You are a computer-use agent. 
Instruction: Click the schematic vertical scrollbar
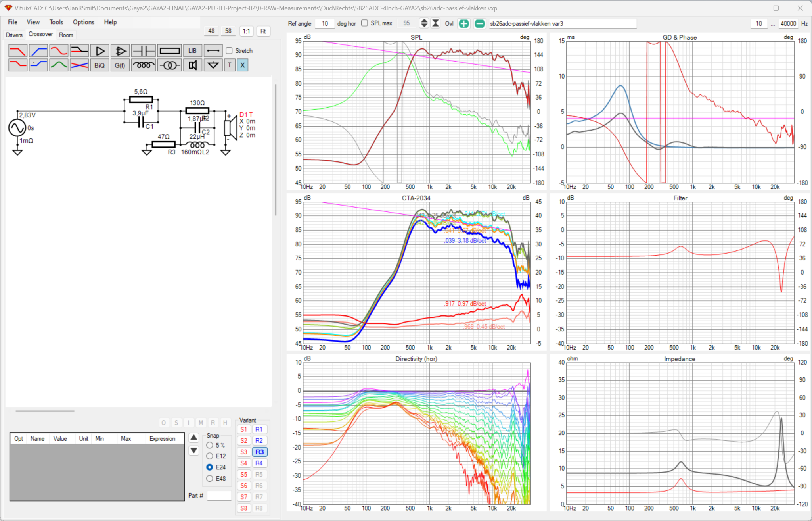click(x=276, y=150)
